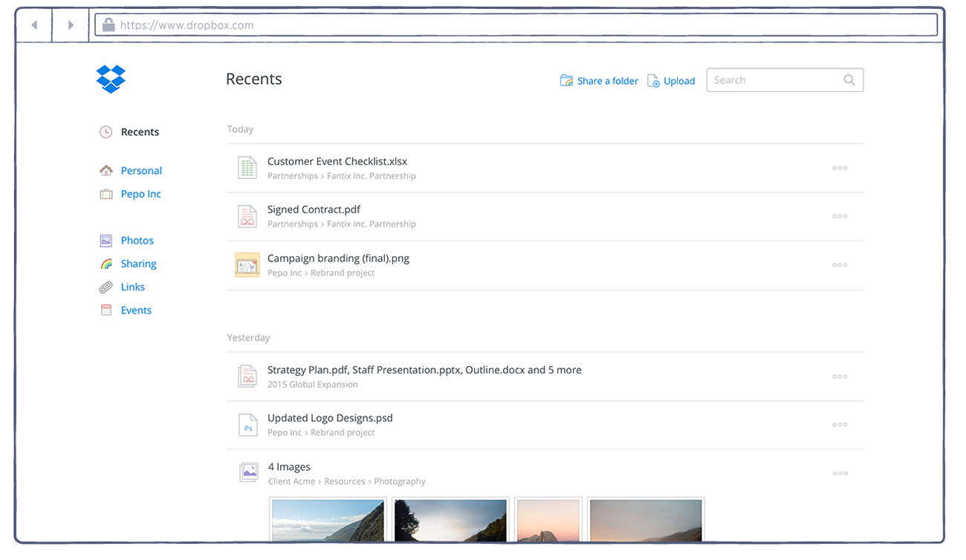Click the Signed Contract PDF icon

247,216
